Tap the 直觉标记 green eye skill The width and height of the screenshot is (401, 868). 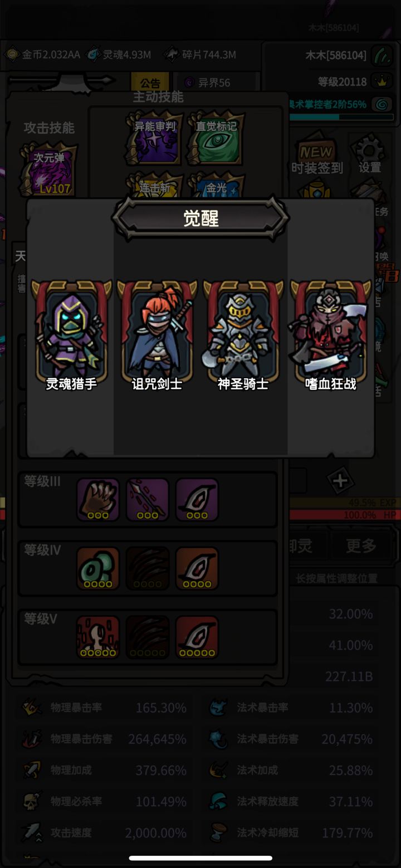coord(216,138)
